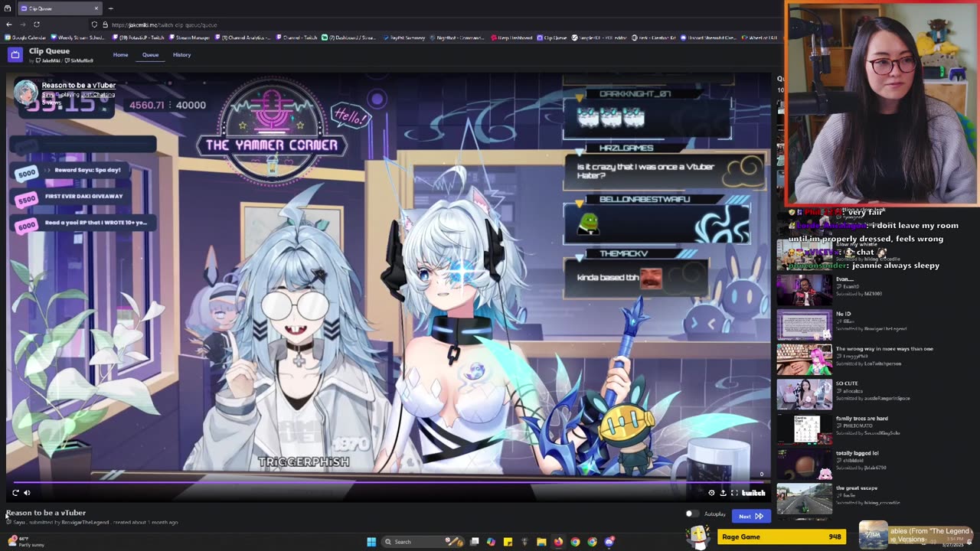Select the 'SO CUTE' clip thumbnail
Image resolution: width=980 pixels, height=551 pixels.
click(804, 394)
